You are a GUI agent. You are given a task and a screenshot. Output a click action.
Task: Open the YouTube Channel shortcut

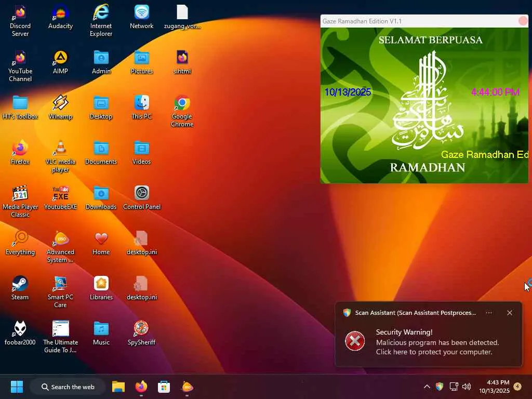tap(20, 66)
